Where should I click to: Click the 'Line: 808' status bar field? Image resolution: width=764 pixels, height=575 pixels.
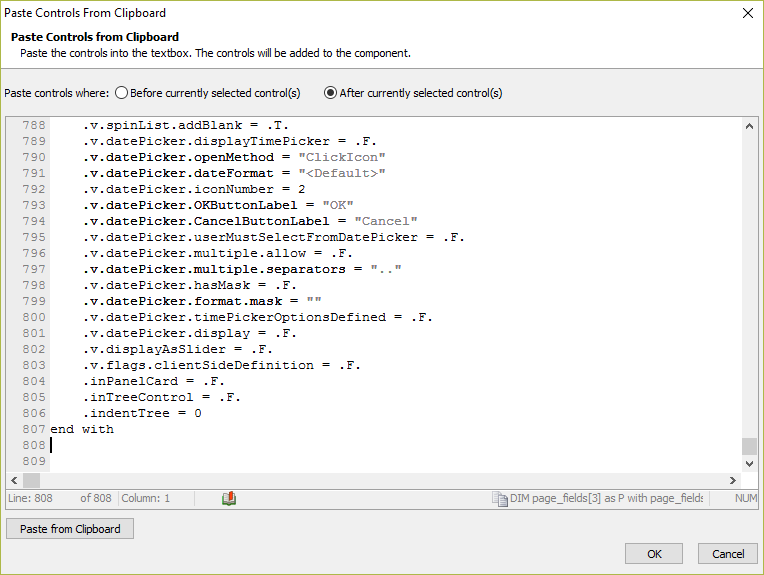[30, 498]
